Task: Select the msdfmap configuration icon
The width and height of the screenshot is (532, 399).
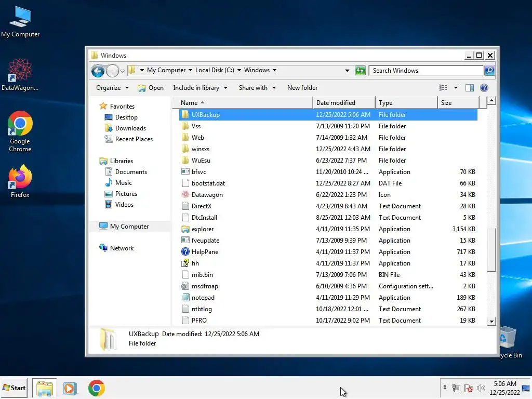Action: pyautogui.click(x=185, y=286)
